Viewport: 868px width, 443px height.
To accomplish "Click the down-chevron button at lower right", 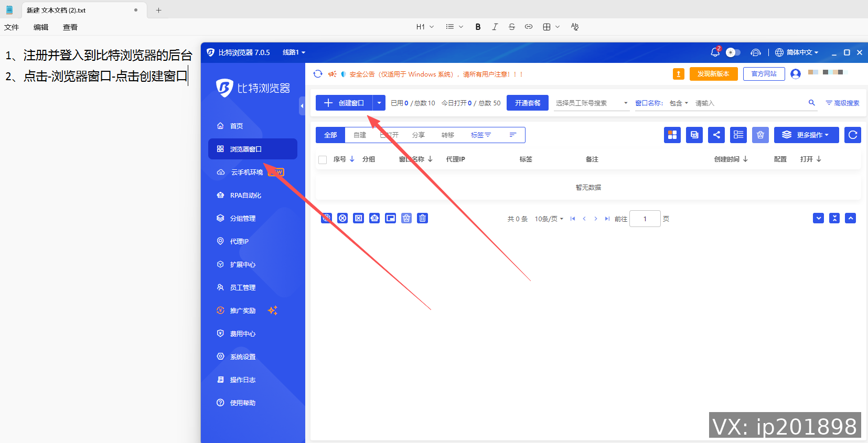I will click(819, 218).
